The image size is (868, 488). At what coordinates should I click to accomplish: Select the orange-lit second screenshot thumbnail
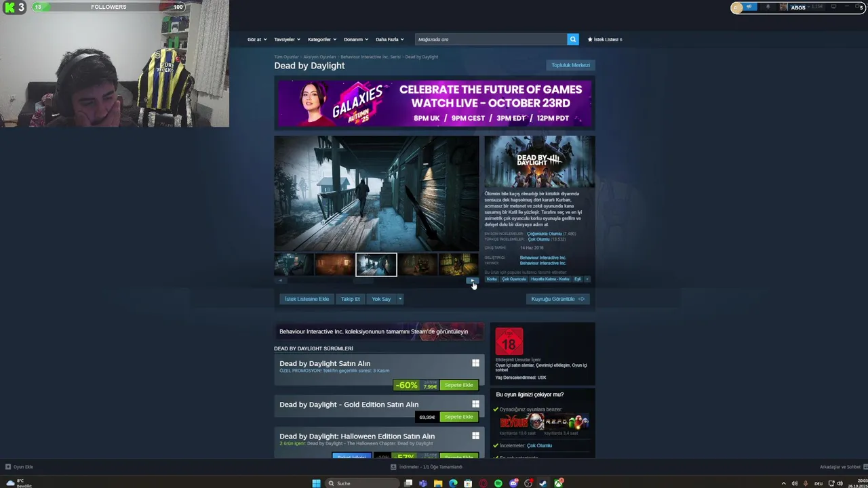pos(334,264)
